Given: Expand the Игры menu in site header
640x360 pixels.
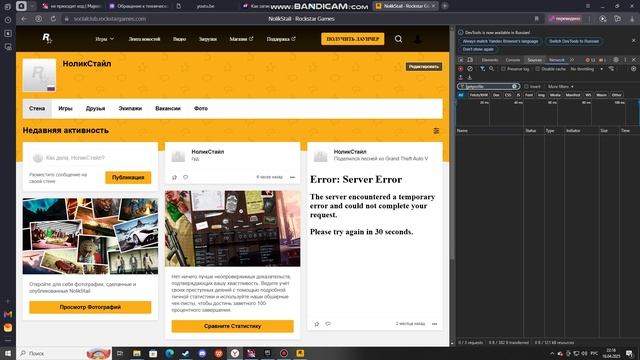Looking at the screenshot, I should [x=104, y=39].
